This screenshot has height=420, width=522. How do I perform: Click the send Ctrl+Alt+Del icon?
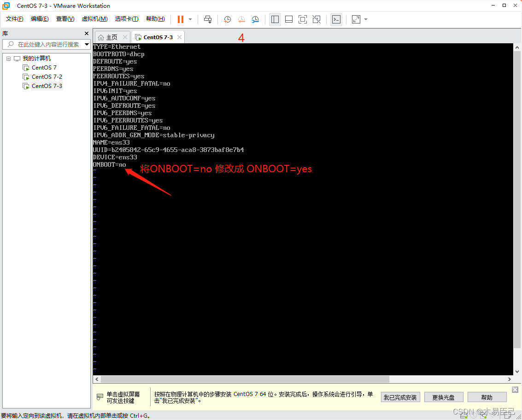(x=208, y=19)
